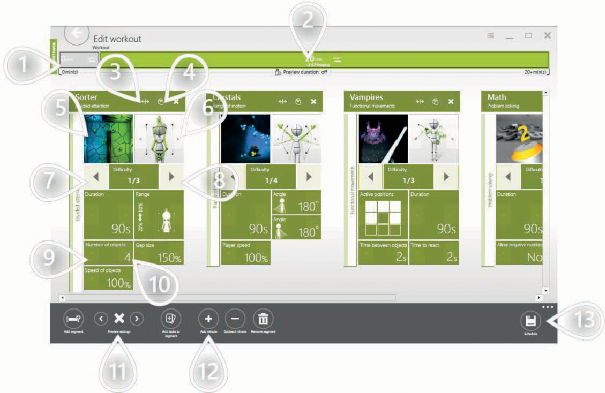Screen dimensions: 605x393
Task: Click the Crystals card move icon
Action: click(x=283, y=101)
